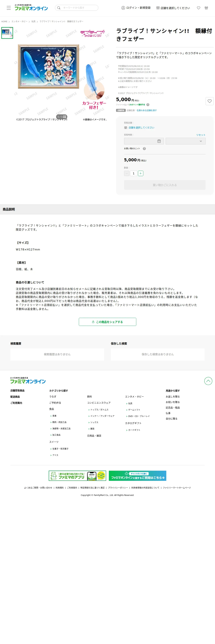Open 店舗受取商品 in the footer
Viewport: 215px width, 644px height.
[x=18, y=391]
